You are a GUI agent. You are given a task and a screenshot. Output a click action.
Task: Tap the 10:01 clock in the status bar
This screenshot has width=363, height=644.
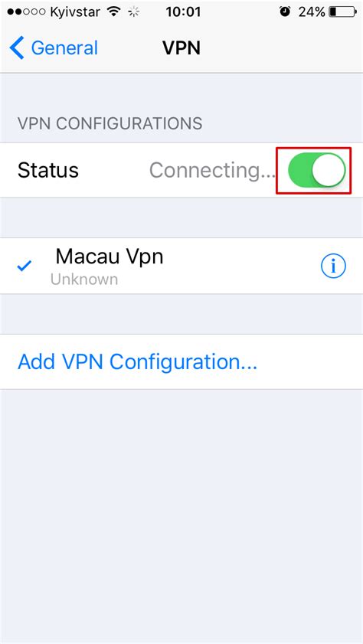[183, 12]
